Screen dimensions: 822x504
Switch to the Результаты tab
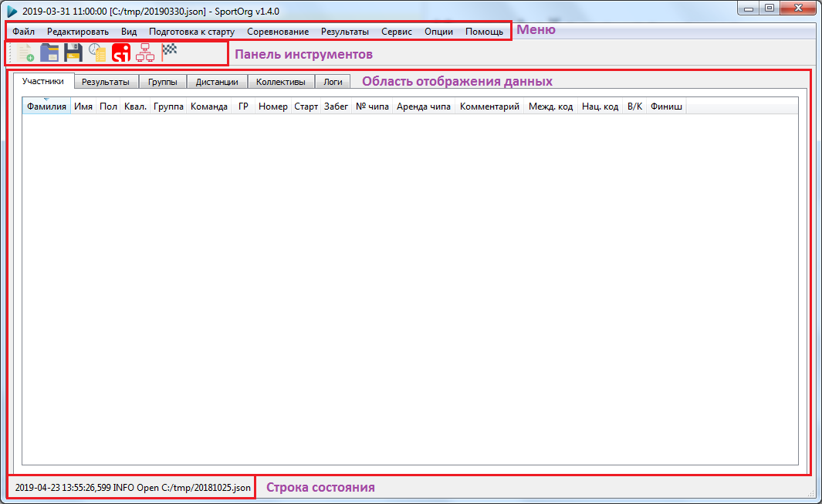pos(106,82)
